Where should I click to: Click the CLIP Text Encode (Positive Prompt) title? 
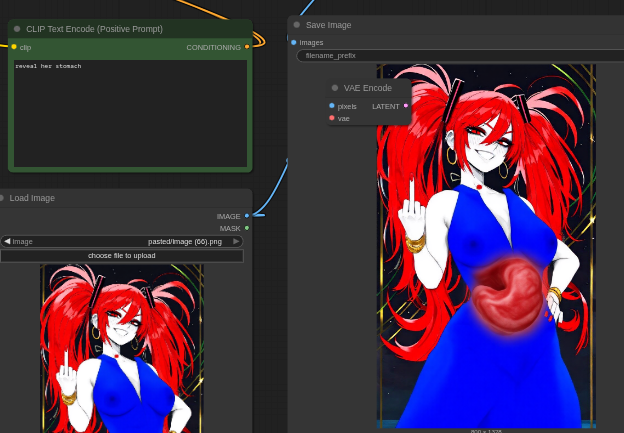pos(94,29)
